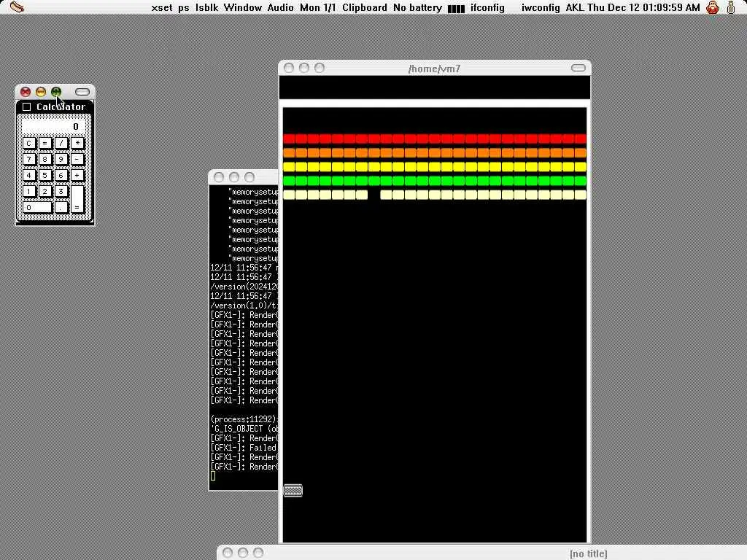The height and width of the screenshot is (560, 747).
Task: Click the Calculator display field
Action: point(53,126)
